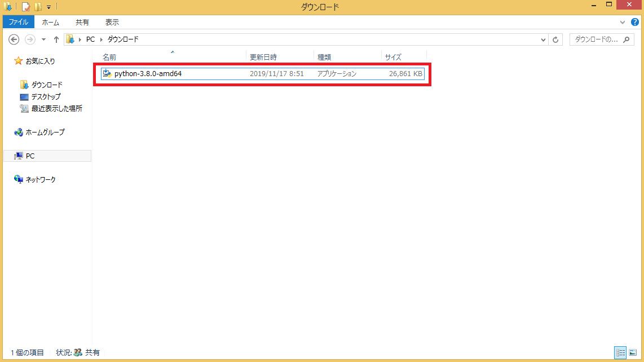Select ダウンロード in the address breadcrumb

point(123,39)
